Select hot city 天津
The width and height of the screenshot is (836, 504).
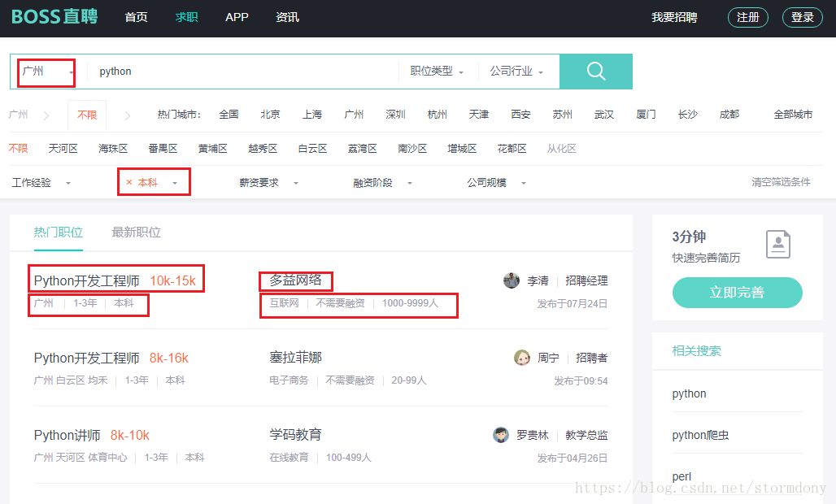(x=479, y=115)
